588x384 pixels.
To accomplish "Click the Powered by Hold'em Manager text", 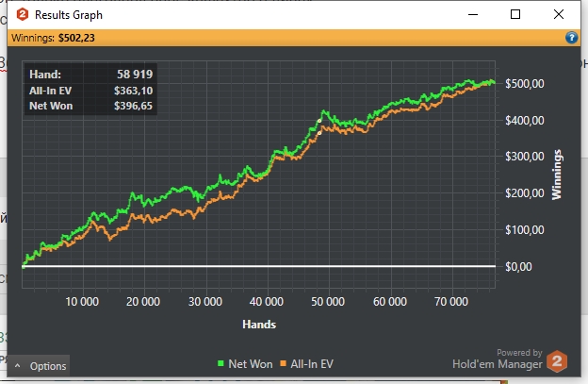I will point(498,359).
